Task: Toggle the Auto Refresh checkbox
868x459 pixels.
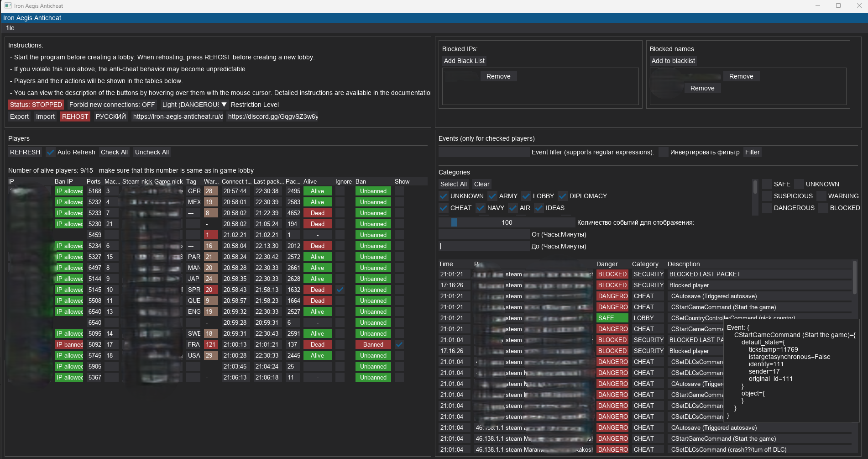Action: coord(50,152)
